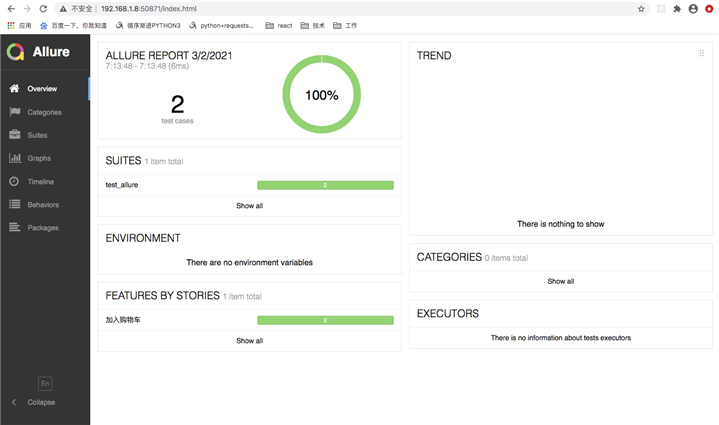Click the FEATURES BY STORIES heading
This screenshot has width=719, height=425.
(162, 295)
